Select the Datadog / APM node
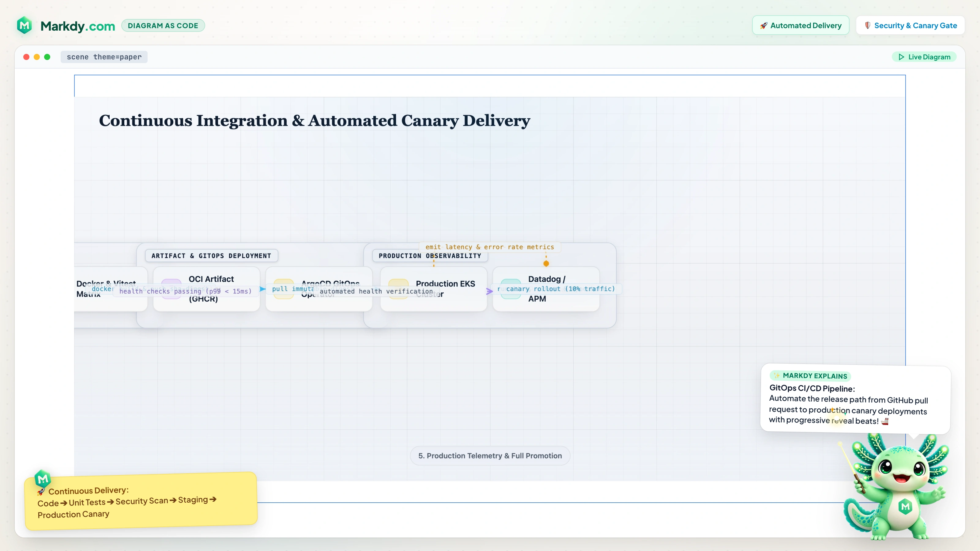Screen dimensions: 980x551 click(546, 289)
